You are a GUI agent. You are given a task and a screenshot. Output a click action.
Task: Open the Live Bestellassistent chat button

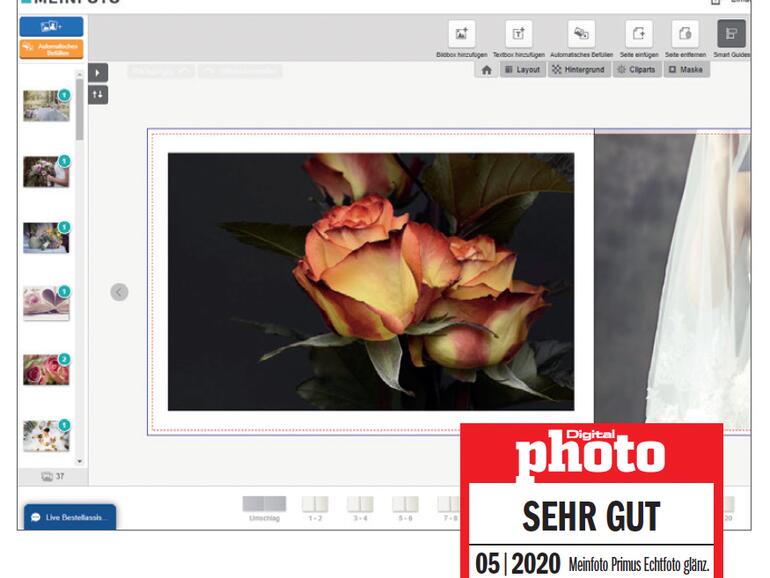[70, 517]
